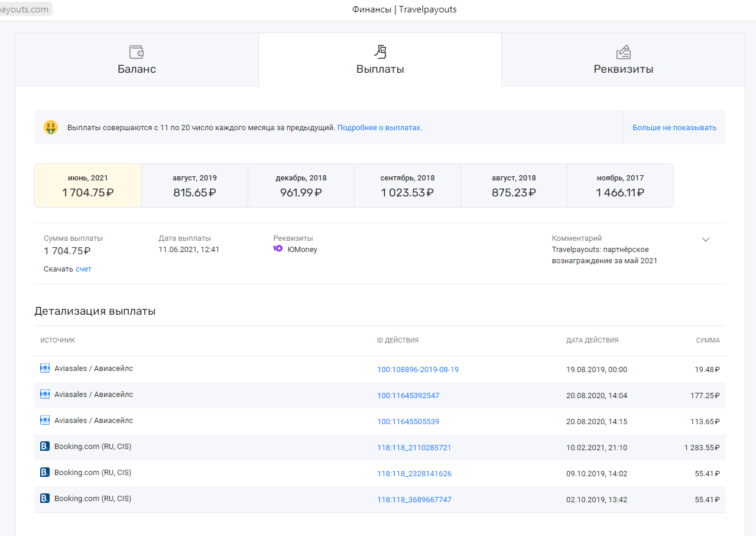This screenshot has width=756, height=536.
Task: Select the декабрь, 2018 payout of 961.99₽
Action: pos(301,186)
